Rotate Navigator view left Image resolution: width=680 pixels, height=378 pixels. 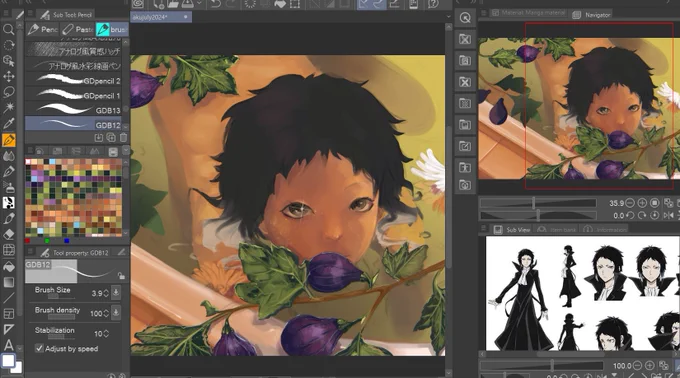630,215
